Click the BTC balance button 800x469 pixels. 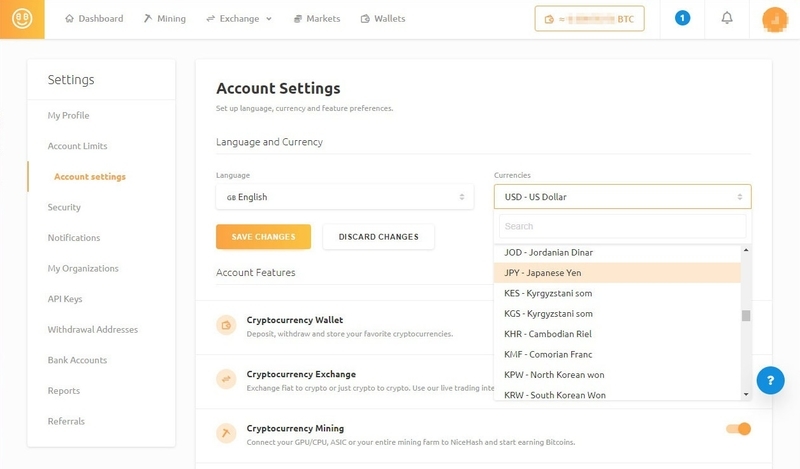(589, 19)
